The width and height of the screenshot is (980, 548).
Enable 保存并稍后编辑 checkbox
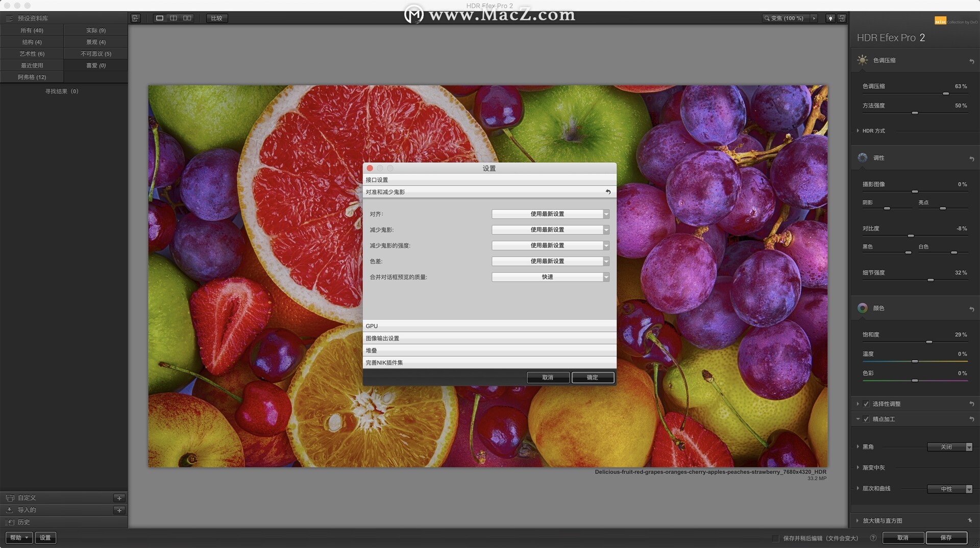click(x=775, y=538)
